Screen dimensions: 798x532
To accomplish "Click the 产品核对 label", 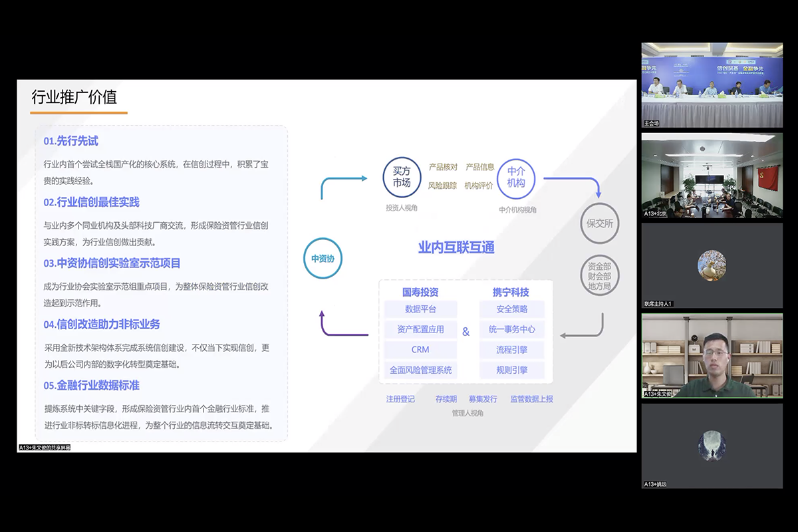I will [x=443, y=167].
